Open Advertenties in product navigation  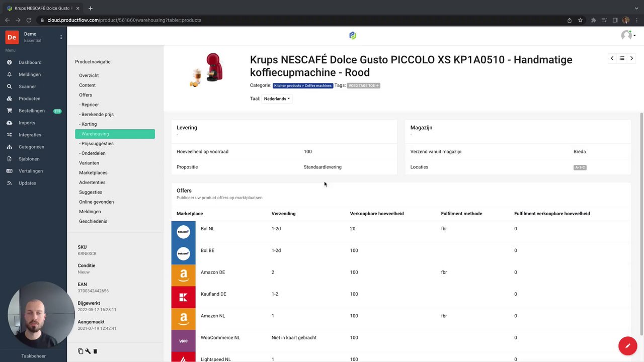pos(92,183)
